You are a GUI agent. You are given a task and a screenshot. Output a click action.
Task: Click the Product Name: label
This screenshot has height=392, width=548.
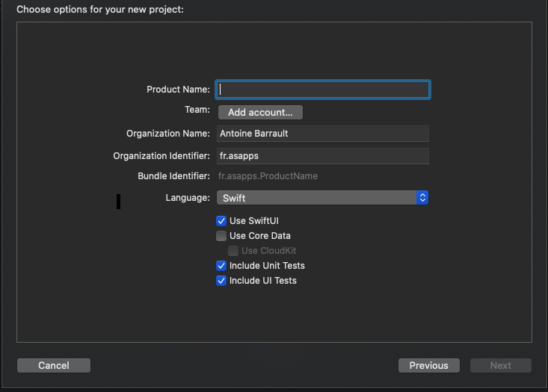point(178,90)
